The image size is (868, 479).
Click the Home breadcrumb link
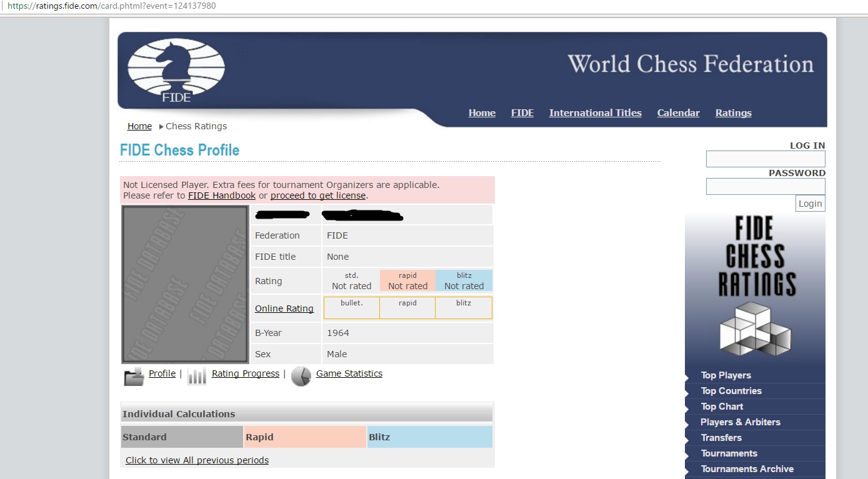[139, 126]
